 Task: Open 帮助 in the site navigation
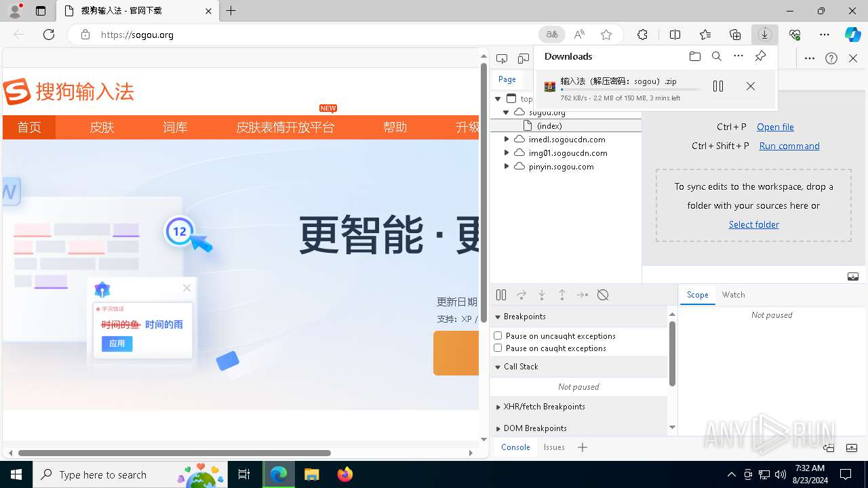point(395,127)
